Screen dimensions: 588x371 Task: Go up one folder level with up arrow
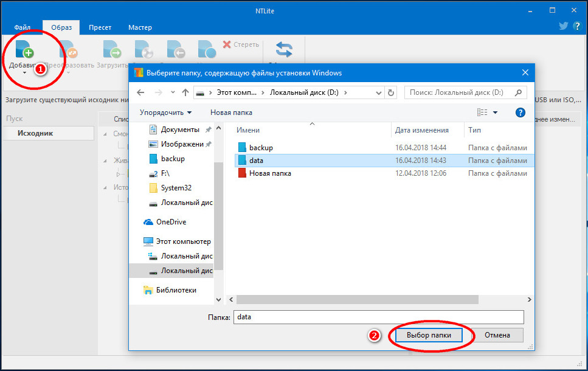tap(185, 92)
